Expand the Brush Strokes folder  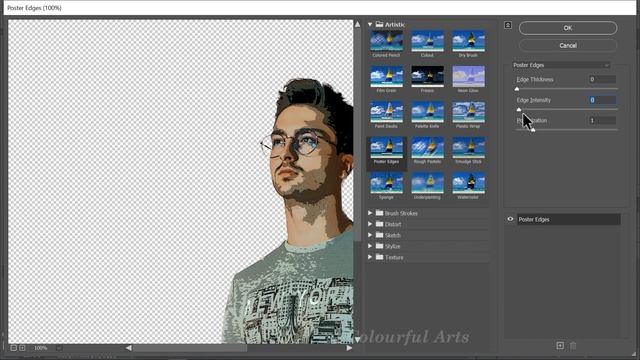370,213
